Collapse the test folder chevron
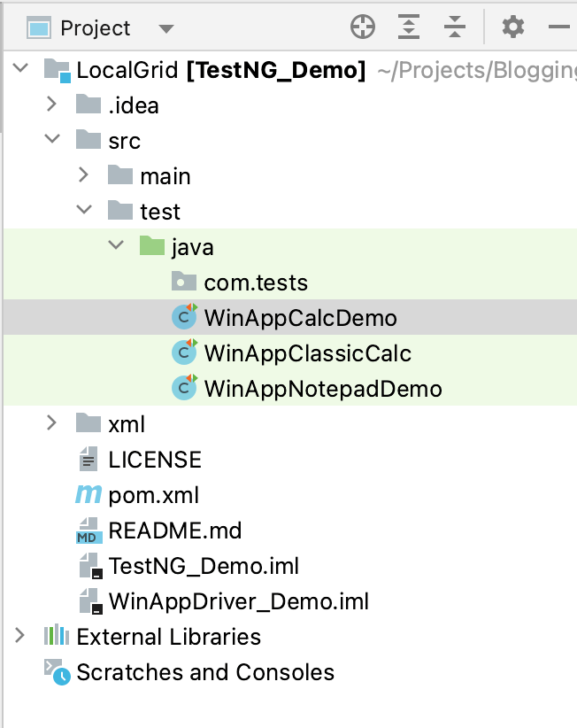This screenshot has width=577, height=728. click(x=84, y=209)
